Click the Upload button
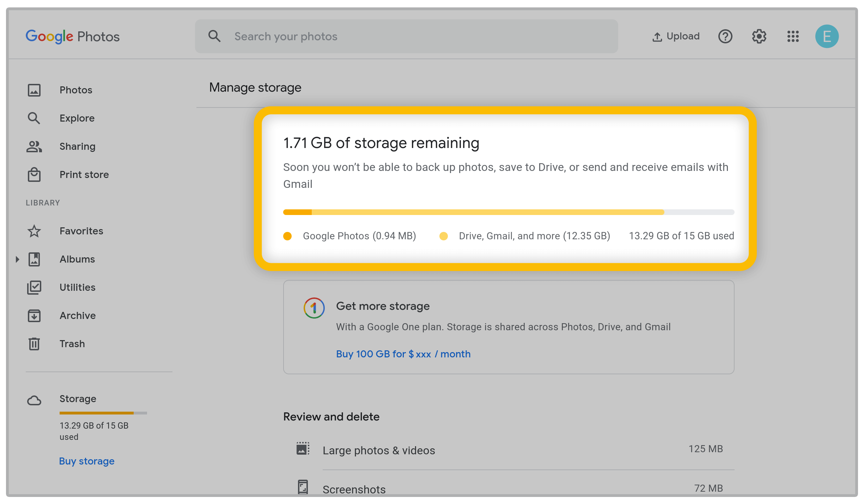864x504 pixels. pyautogui.click(x=676, y=36)
